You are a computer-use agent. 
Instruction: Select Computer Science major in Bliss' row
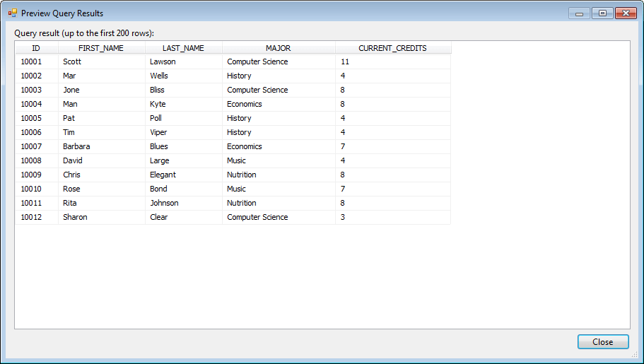[x=279, y=90]
